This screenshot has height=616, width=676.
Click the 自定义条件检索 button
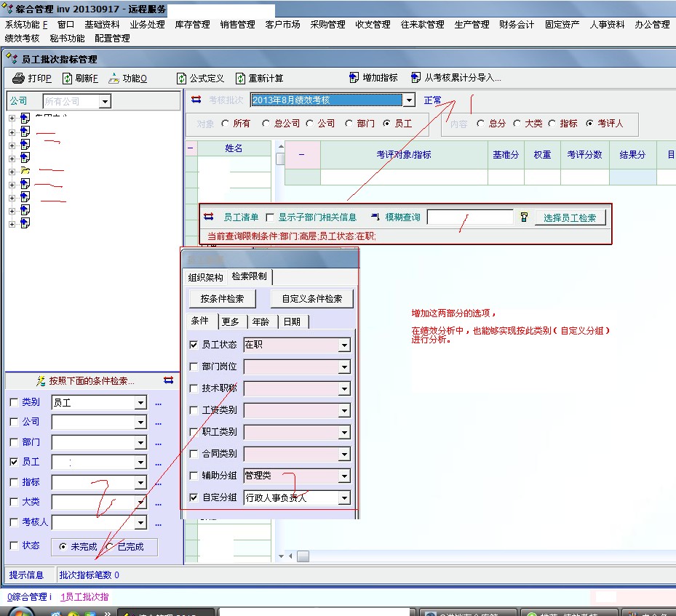pyautogui.click(x=311, y=298)
